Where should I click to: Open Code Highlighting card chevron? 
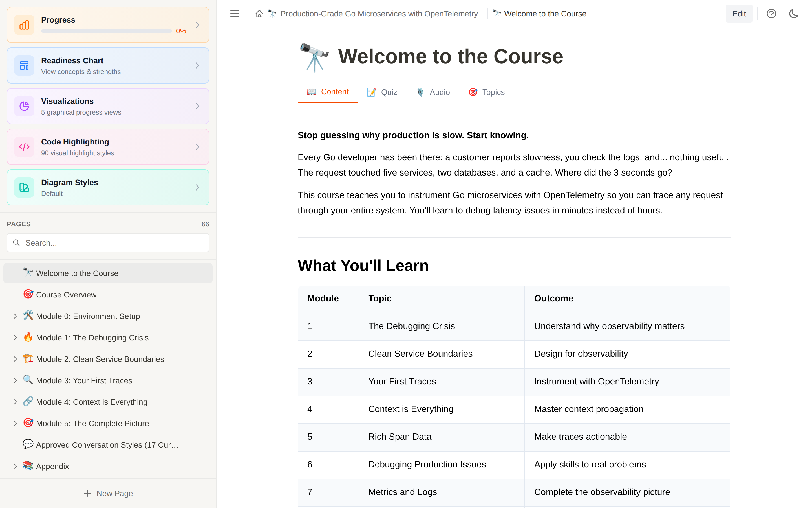tap(198, 147)
